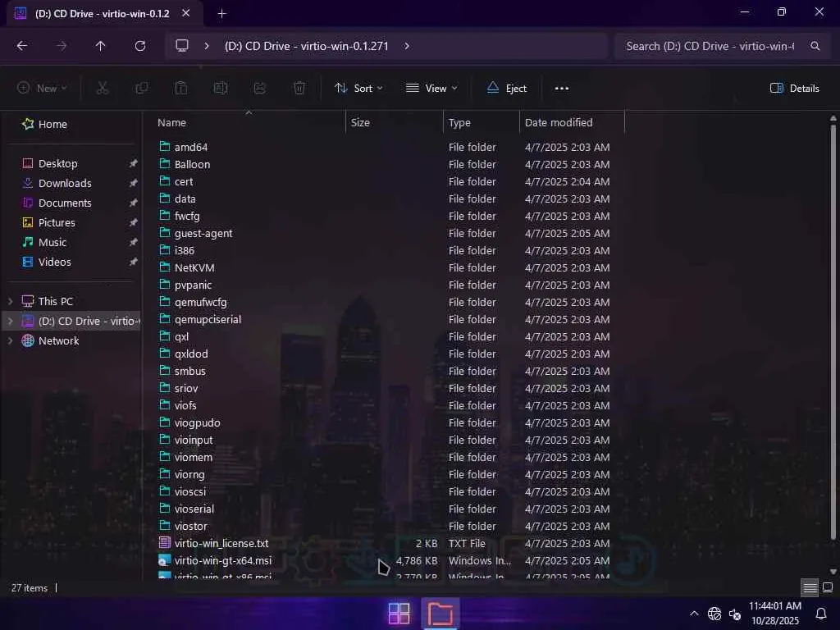This screenshot has width=840, height=630.
Task: Open the taskbar clock and date
Action: [774, 614]
